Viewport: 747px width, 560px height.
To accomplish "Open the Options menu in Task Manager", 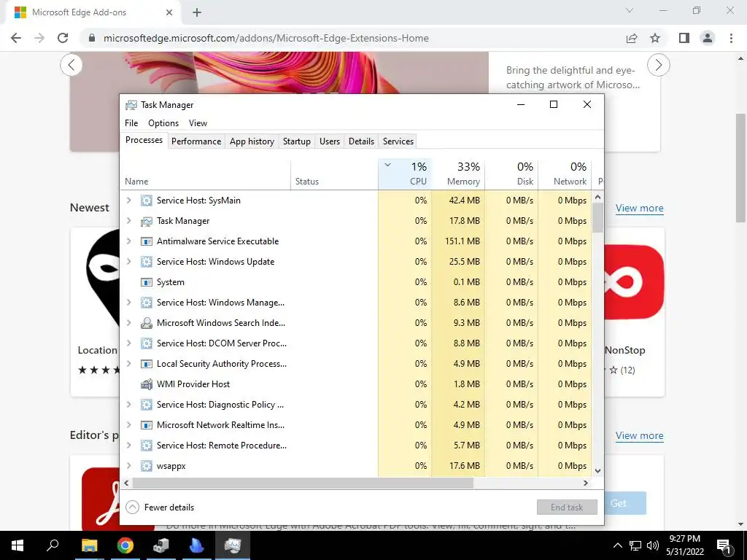I will 163,123.
